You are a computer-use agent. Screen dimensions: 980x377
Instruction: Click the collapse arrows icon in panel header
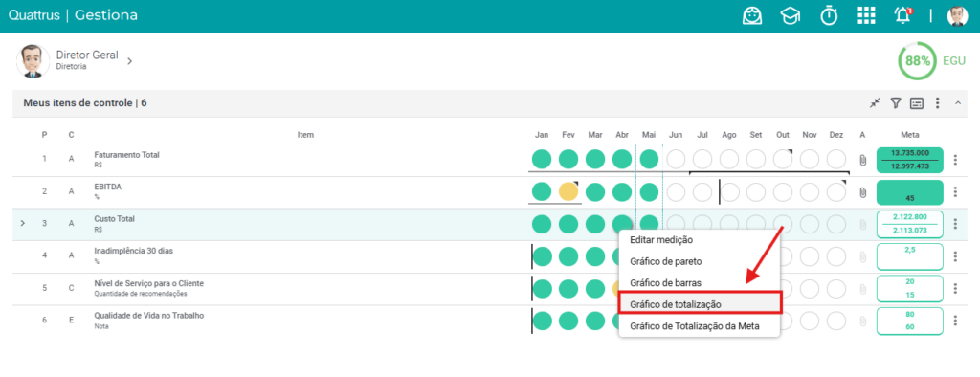[x=875, y=103]
